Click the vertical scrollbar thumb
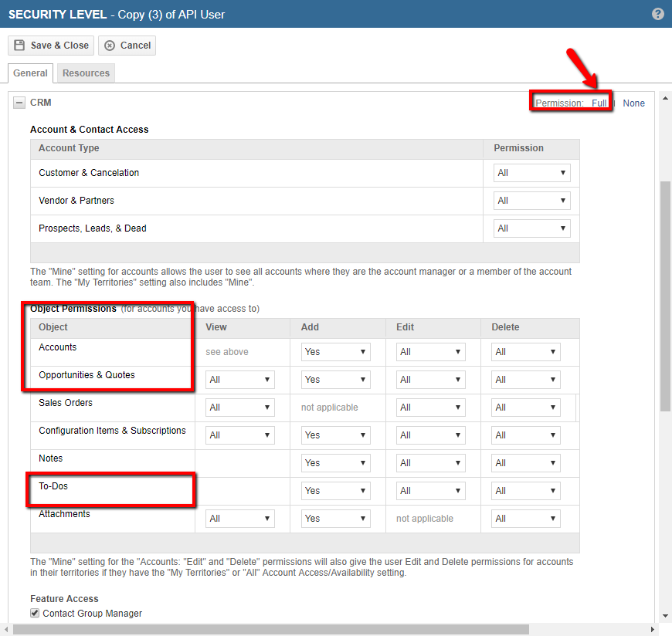The height and width of the screenshot is (636, 672). [665, 296]
